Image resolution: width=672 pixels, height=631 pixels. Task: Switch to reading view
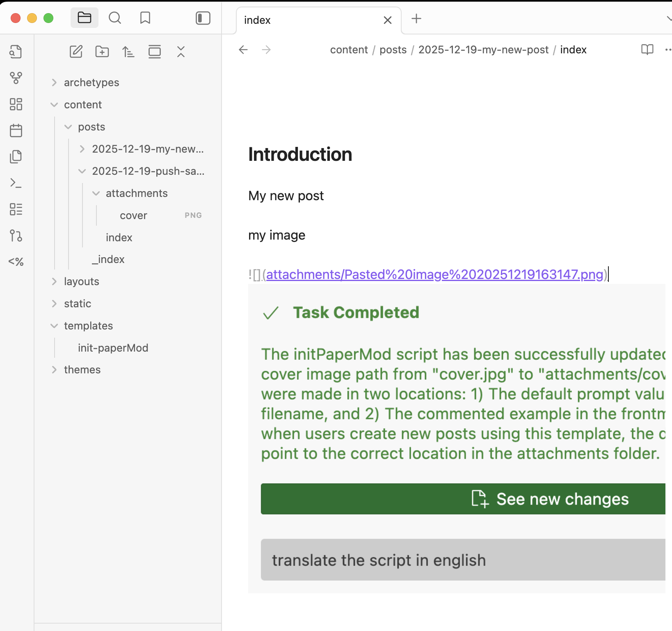(x=647, y=50)
